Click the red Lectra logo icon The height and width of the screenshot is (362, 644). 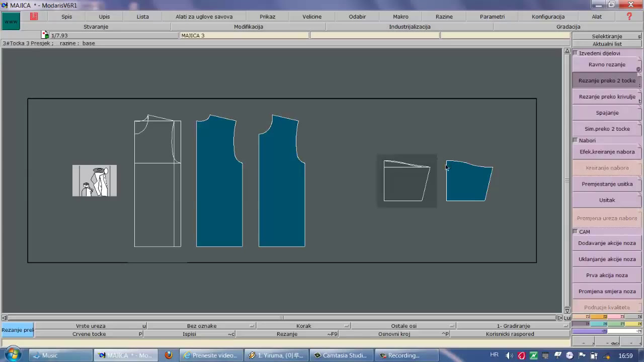pos(34,16)
